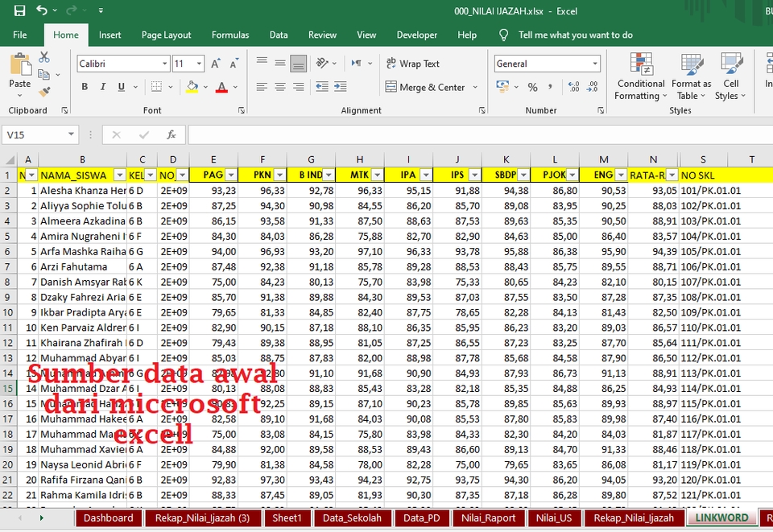The width and height of the screenshot is (773, 532).
Task: Expand Font group dialog launcher
Action: click(241, 110)
